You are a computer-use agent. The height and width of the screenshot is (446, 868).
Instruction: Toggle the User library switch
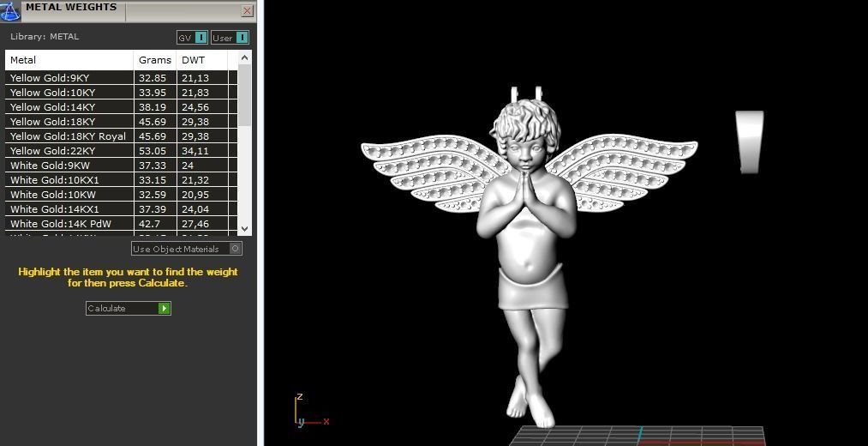click(x=230, y=38)
